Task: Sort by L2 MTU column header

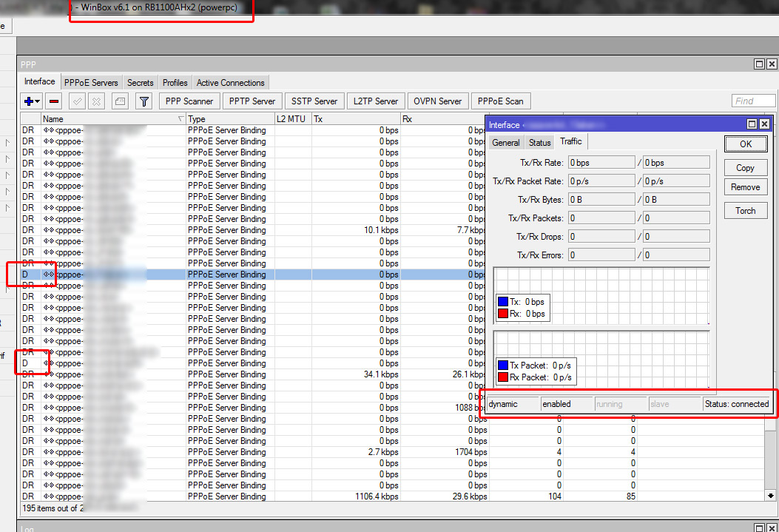Action: pyautogui.click(x=293, y=118)
